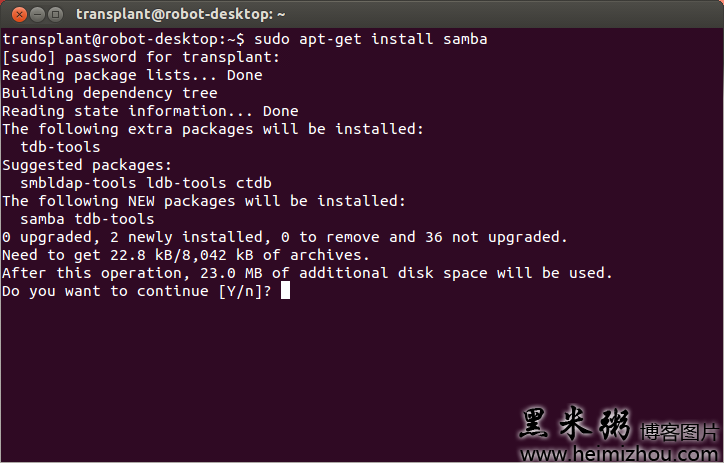Click 'ctdb' in suggested packages
This screenshot has height=463, width=724.
(x=253, y=183)
